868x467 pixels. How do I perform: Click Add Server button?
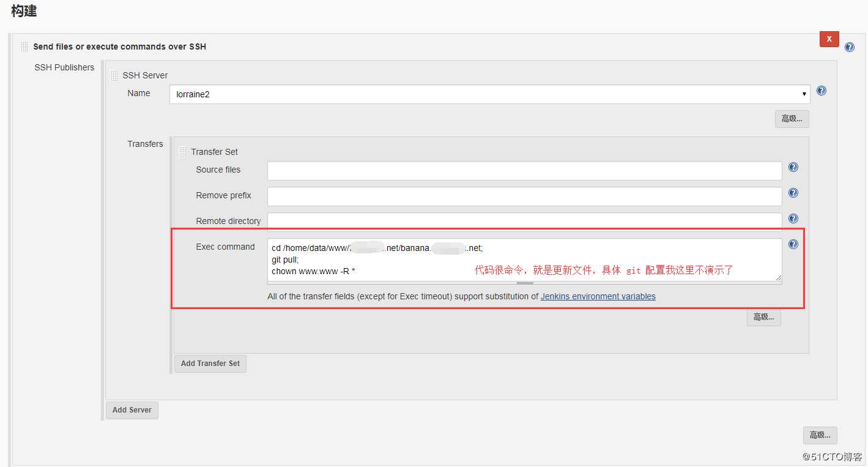pyautogui.click(x=132, y=410)
